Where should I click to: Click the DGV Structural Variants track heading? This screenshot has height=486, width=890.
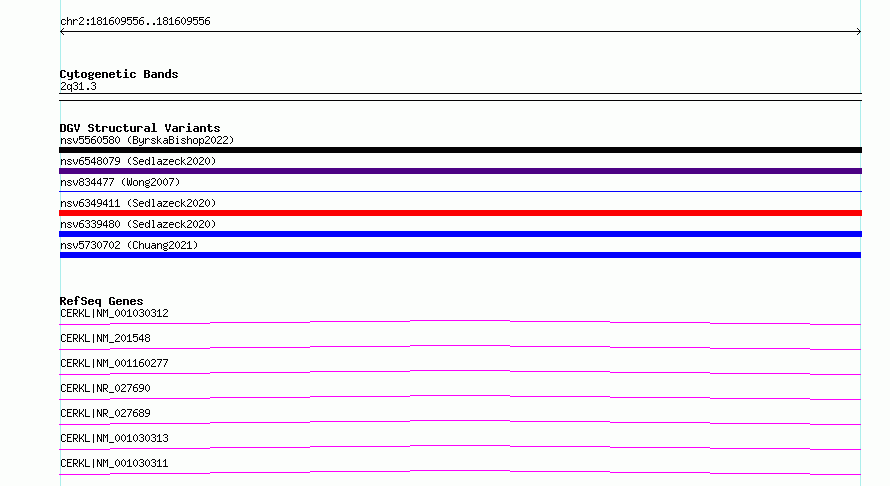(140, 128)
